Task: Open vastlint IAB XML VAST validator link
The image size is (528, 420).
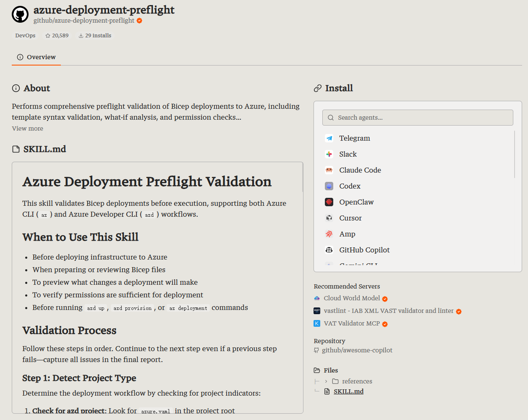Action: [389, 311]
